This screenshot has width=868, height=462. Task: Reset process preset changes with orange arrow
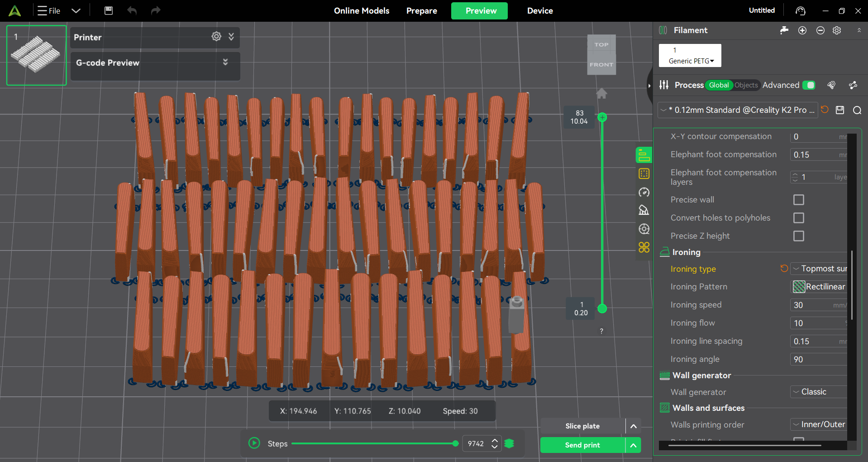pyautogui.click(x=825, y=110)
